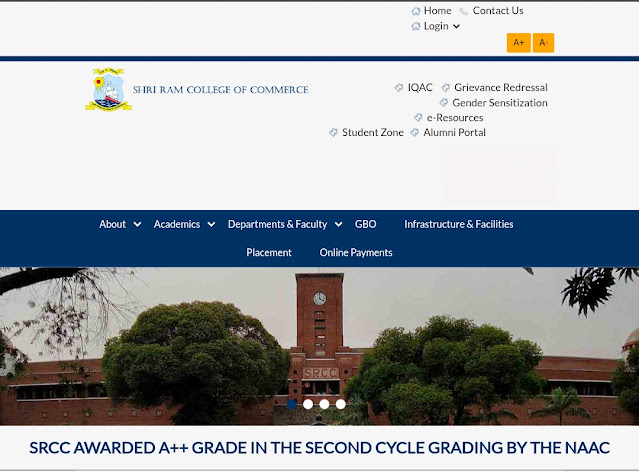Image resolution: width=639 pixels, height=472 pixels.
Task: Expand the Academics dropdown chevron
Action: coord(211,224)
